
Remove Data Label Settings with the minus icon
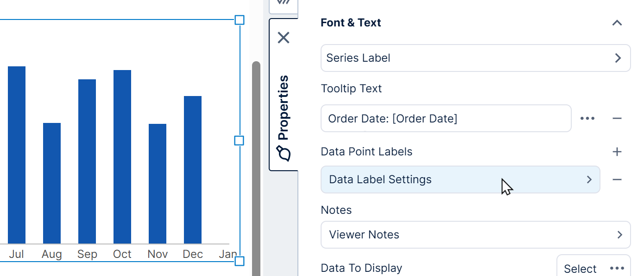tap(617, 180)
